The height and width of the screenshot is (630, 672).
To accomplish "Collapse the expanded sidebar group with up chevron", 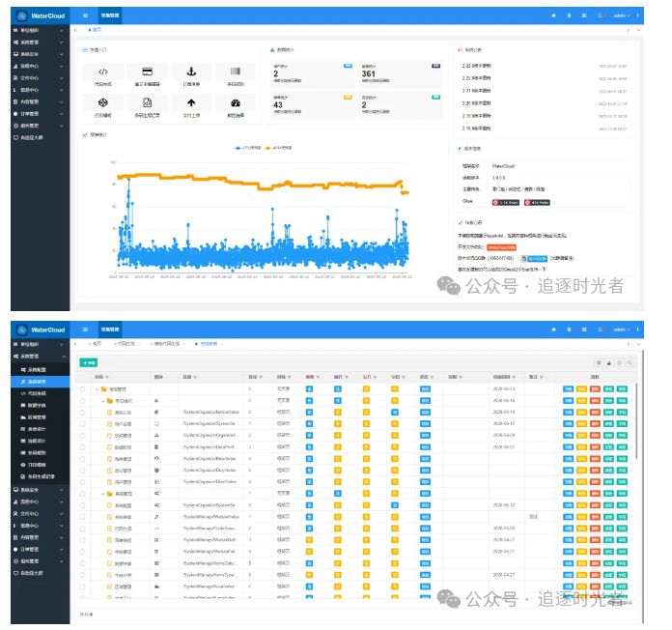I will [x=64, y=357].
